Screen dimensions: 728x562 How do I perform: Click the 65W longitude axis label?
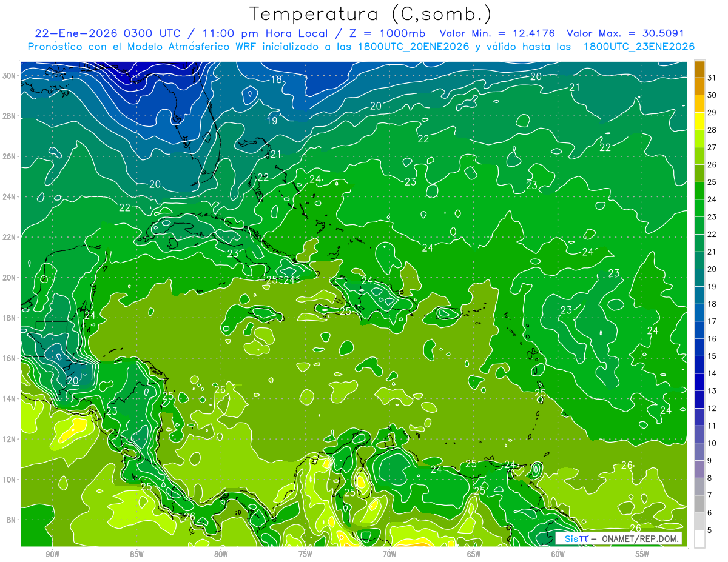point(474,554)
